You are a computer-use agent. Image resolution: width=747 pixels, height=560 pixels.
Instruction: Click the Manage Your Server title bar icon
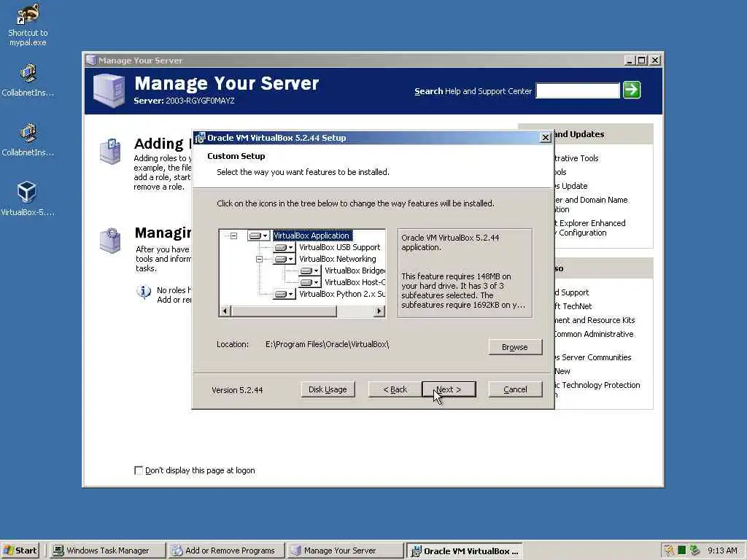coord(91,60)
